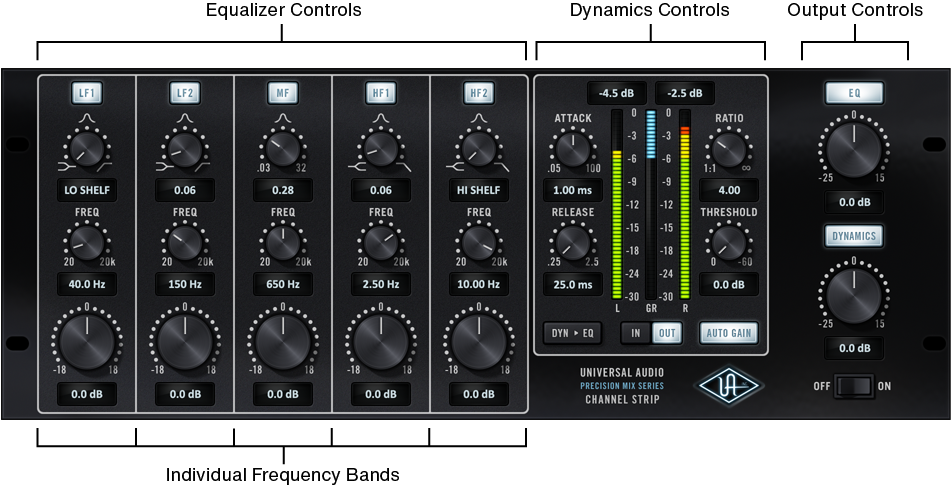Click the MF bandwidth 0.28 field
Image resolution: width=951 pixels, height=499 pixels.
pyautogui.click(x=283, y=190)
